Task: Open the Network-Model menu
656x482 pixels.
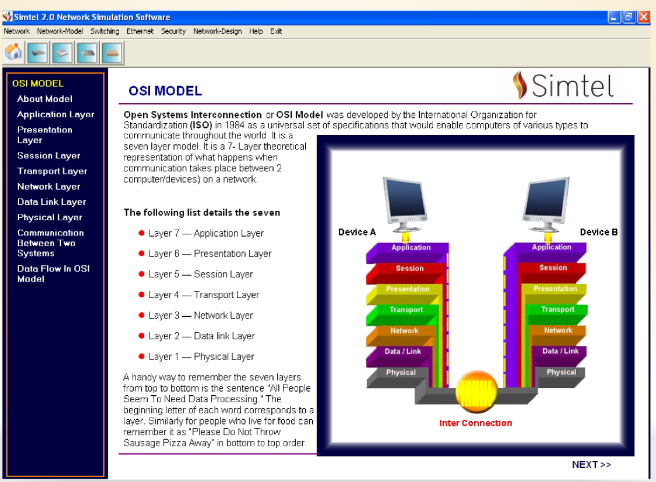Action: 60,32
